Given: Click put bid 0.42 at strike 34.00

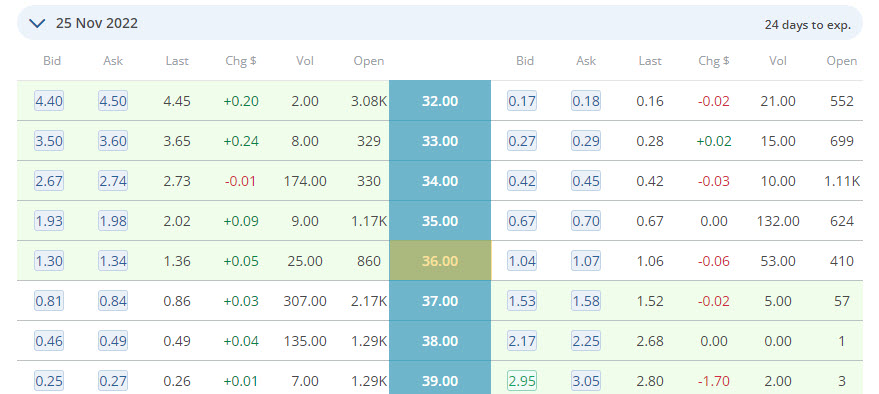Looking at the screenshot, I should [522, 182].
